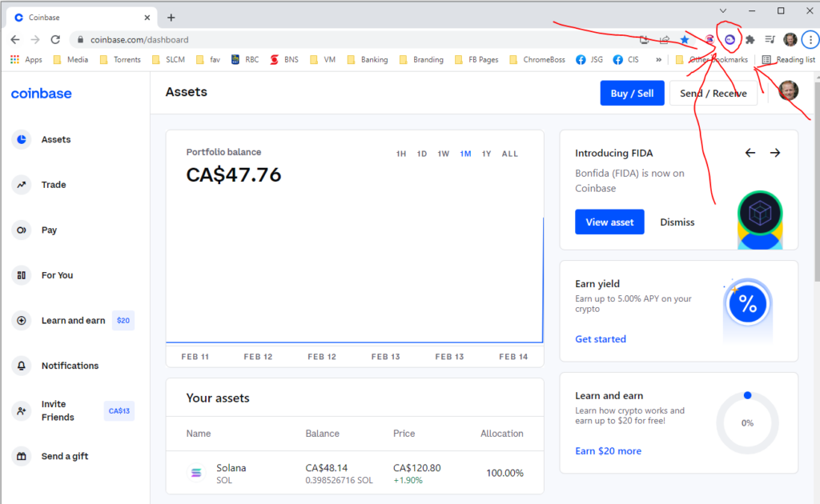
Task: Click the FIDA asset cube icon
Action: click(x=760, y=213)
